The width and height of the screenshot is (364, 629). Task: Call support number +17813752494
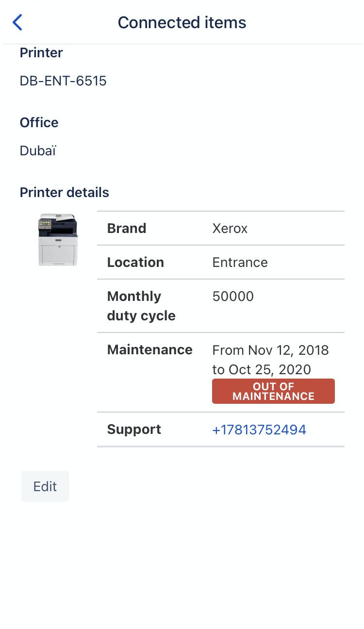point(259,430)
